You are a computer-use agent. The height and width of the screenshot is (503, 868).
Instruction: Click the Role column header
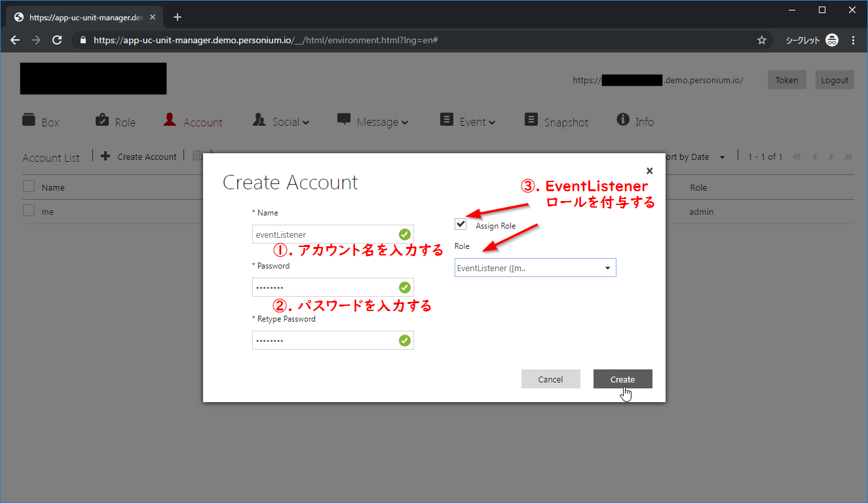point(698,187)
